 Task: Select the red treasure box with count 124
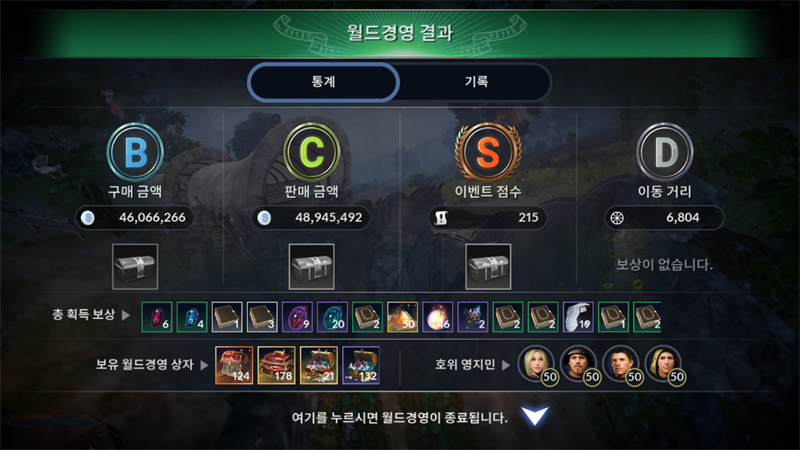[234, 365]
